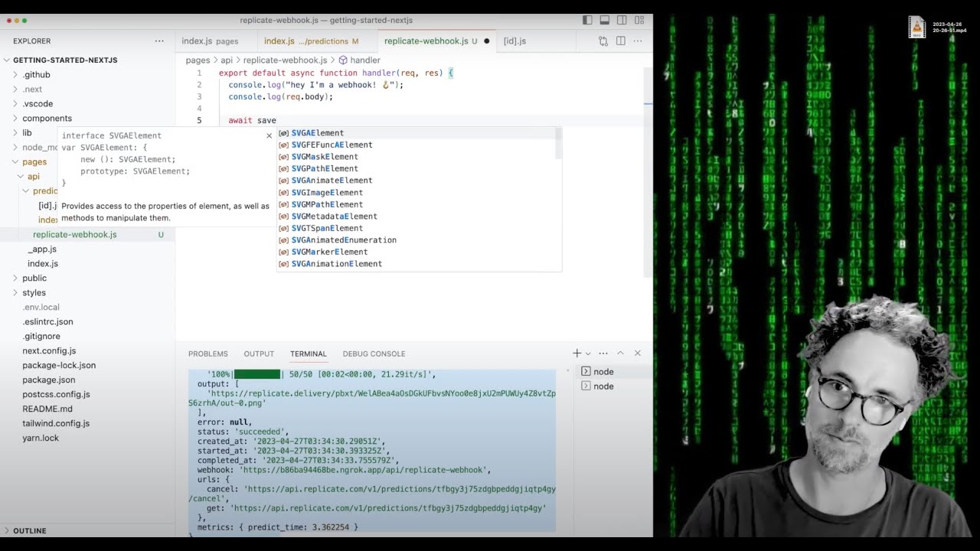Click unsaved dot on replicate-webhook.js tab
Viewport: 980px width, 551px height.
click(x=487, y=41)
